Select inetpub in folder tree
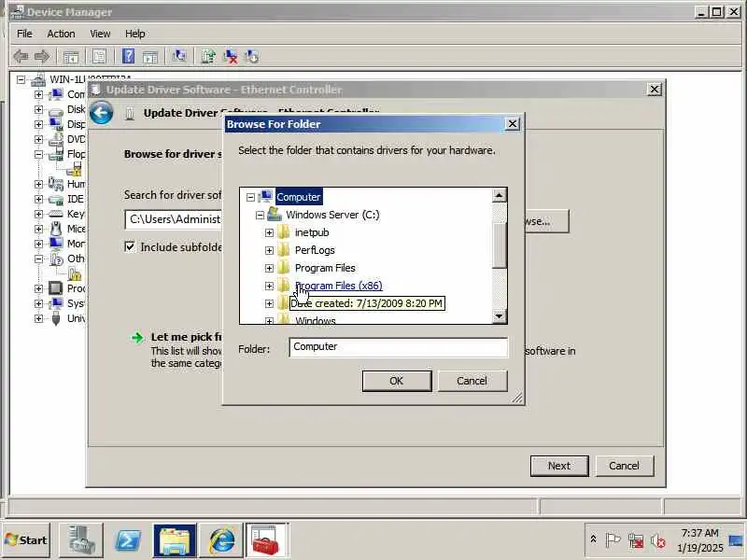Viewport: 747px width, 560px height. [x=312, y=232]
